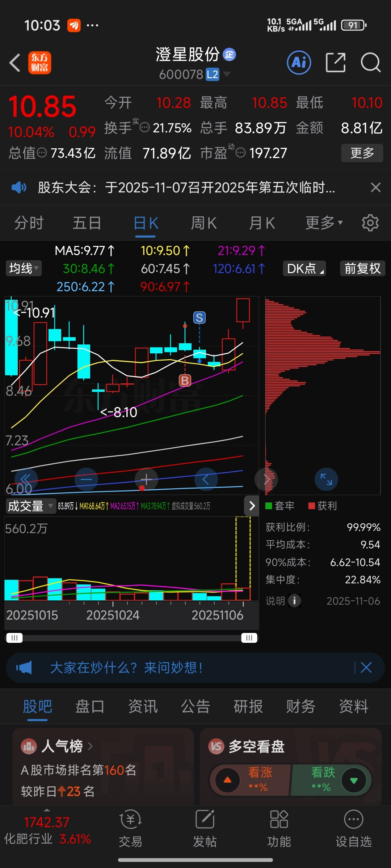Screen dimensions: 391x868
Task: Tap 人气榜 ranking icon
Action: pyautogui.click(x=29, y=746)
